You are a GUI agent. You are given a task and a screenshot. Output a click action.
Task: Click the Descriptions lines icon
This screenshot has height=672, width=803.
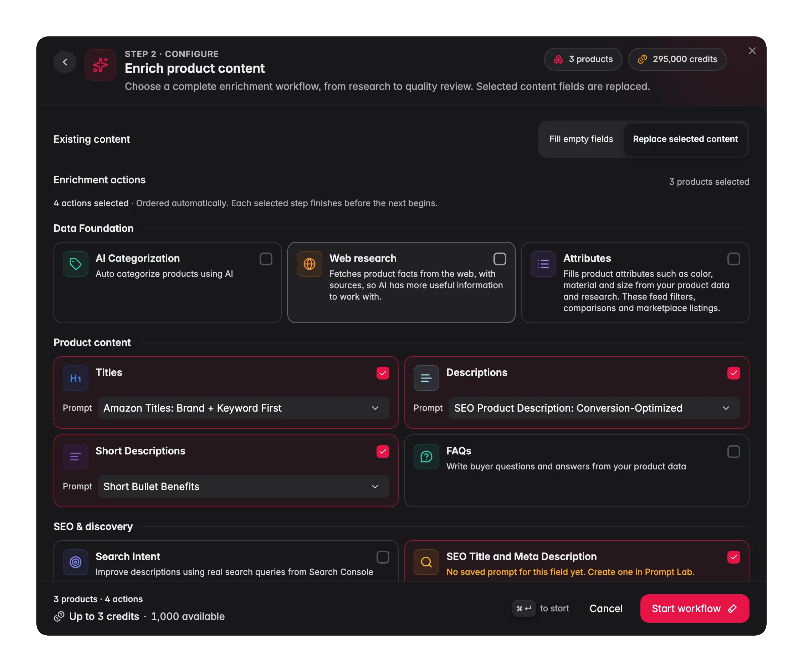tap(426, 378)
